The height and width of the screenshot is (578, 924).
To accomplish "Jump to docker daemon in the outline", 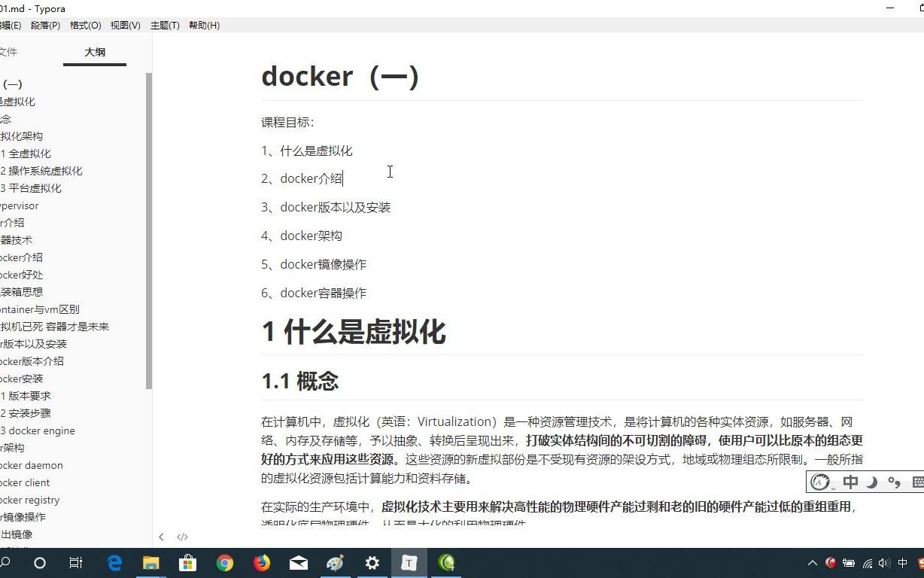I will pyautogui.click(x=30, y=465).
